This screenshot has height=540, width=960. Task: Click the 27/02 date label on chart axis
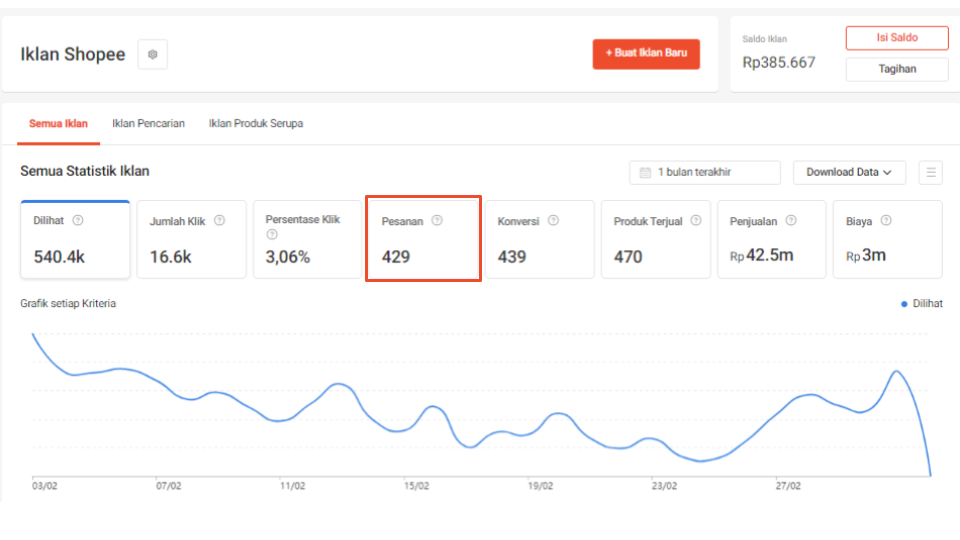coord(788,486)
